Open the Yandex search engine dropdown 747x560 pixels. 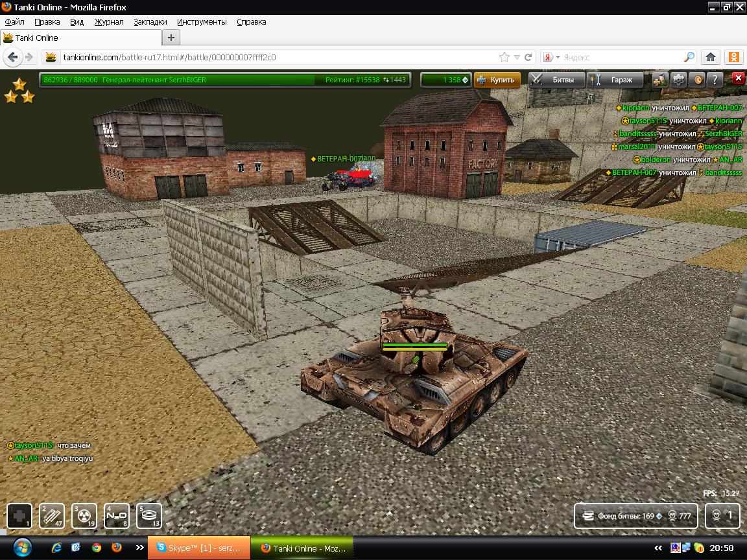click(x=551, y=57)
